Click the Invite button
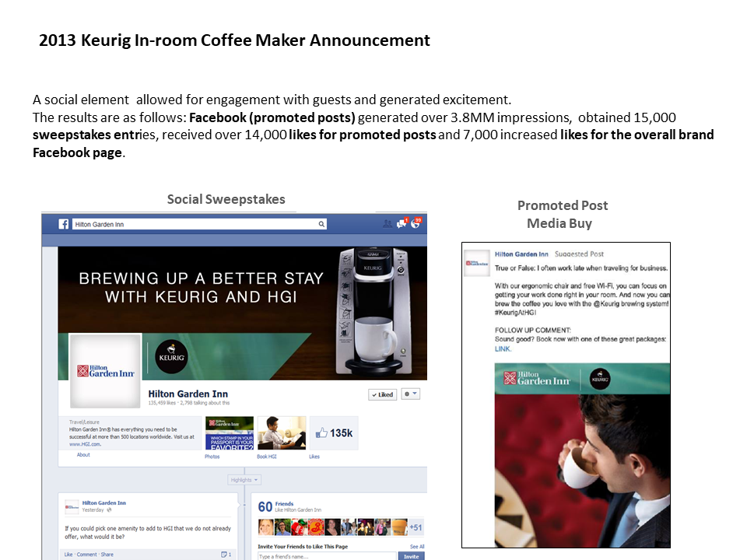Image resolution: width=747 pixels, height=560 pixels. pos(411,556)
